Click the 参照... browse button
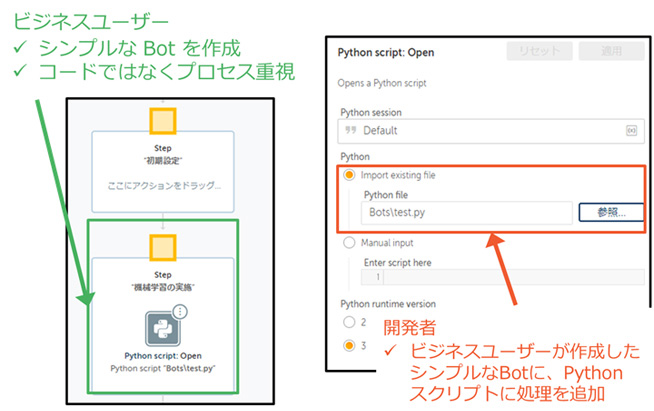 608,213
